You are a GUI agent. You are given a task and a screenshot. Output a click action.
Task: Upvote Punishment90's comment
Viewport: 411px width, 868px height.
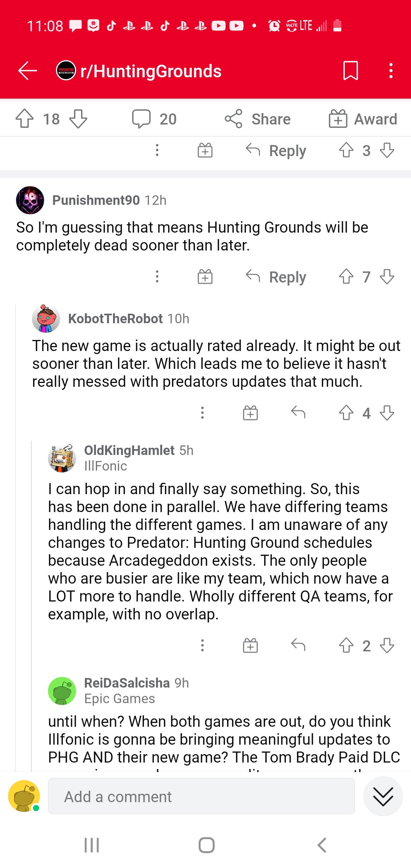click(x=346, y=277)
